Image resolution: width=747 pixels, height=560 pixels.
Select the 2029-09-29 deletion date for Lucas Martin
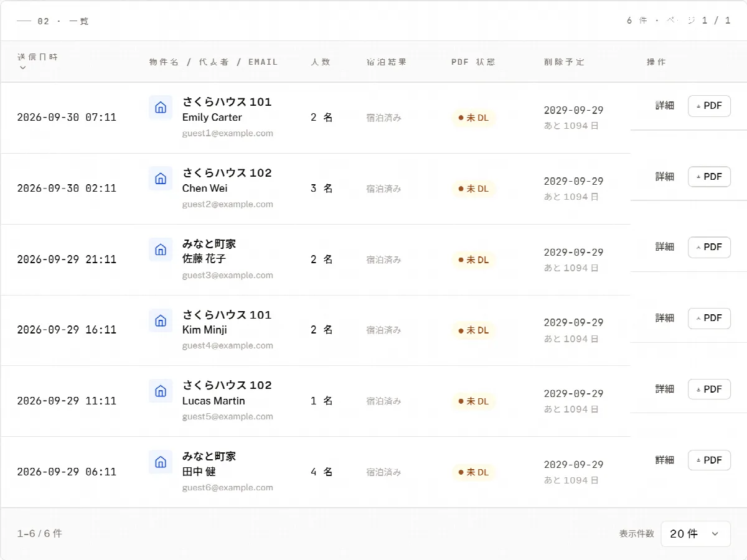click(574, 393)
